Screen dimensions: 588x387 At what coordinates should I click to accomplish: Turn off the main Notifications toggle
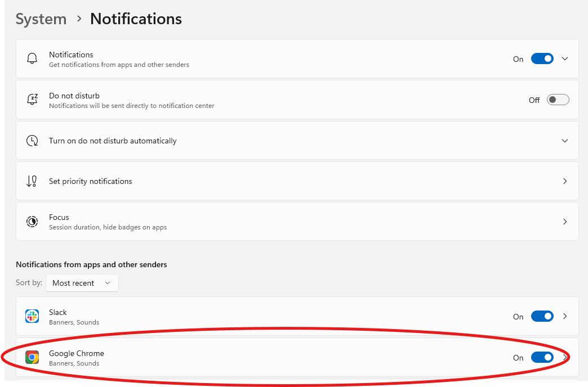(x=542, y=59)
